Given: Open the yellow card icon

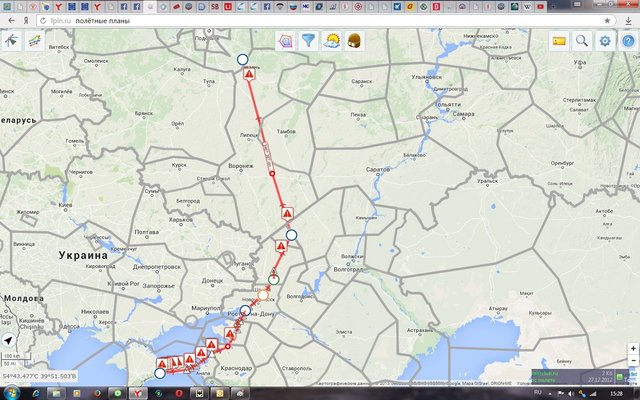Looking at the screenshot, I should point(559,41).
